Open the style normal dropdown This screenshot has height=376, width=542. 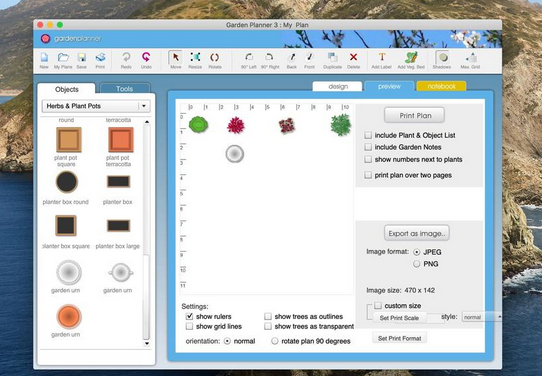pos(482,317)
